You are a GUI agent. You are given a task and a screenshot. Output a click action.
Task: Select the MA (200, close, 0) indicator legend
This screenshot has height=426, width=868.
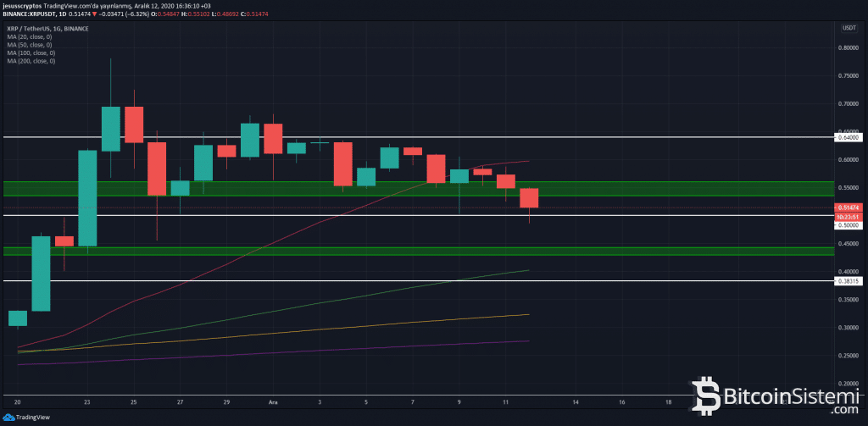pyautogui.click(x=32, y=61)
